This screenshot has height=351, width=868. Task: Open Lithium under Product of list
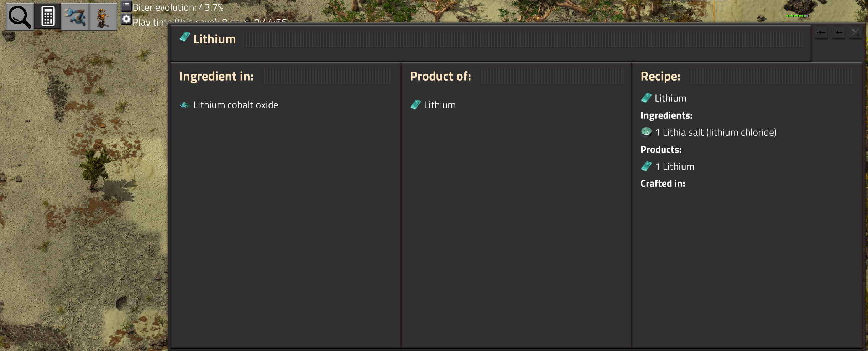(439, 104)
